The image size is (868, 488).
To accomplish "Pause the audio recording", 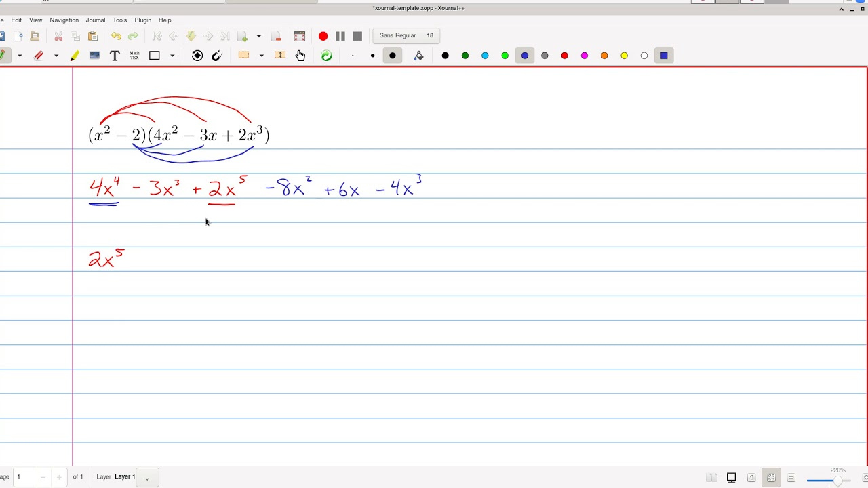I will click(x=340, y=36).
